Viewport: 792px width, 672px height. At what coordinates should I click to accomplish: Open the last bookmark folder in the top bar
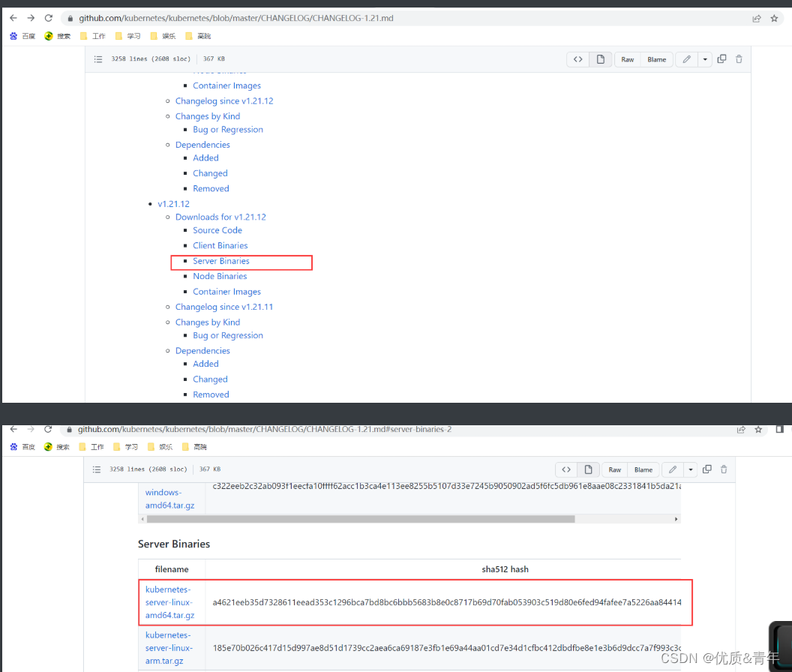(198, 36)
